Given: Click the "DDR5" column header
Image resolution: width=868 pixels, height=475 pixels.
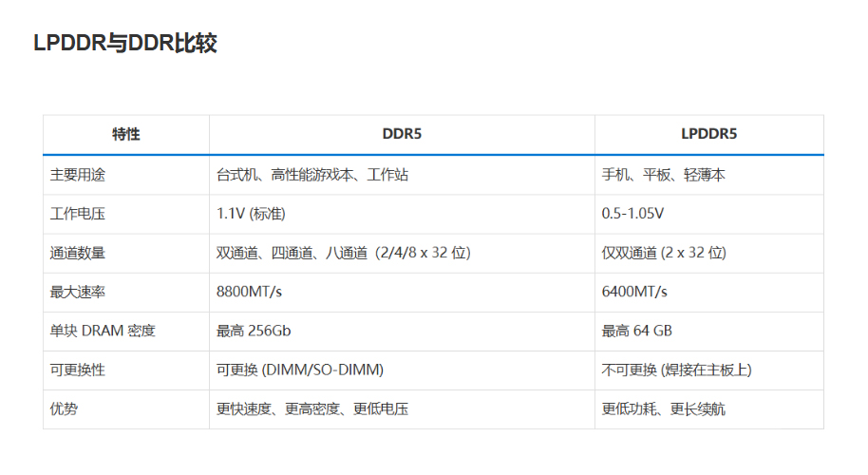Looking at the screenshot, I should point(402,134).
